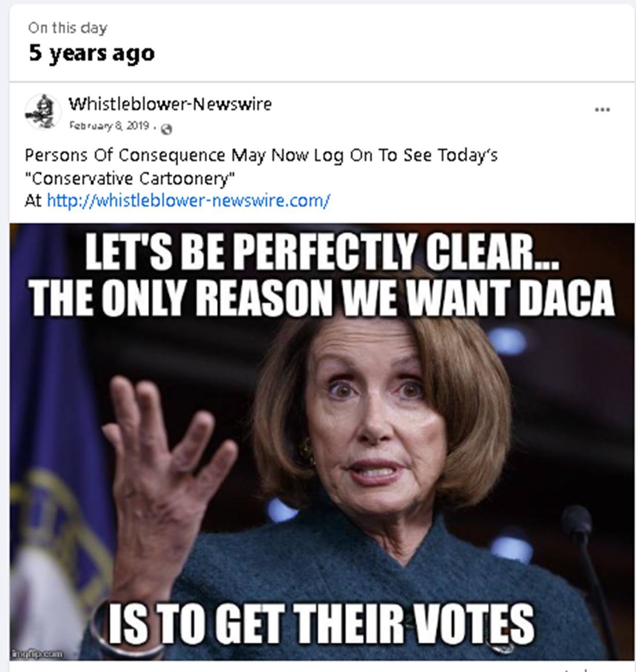
Task: Open the meme image in the post
Action: click(x=322, y=441)
